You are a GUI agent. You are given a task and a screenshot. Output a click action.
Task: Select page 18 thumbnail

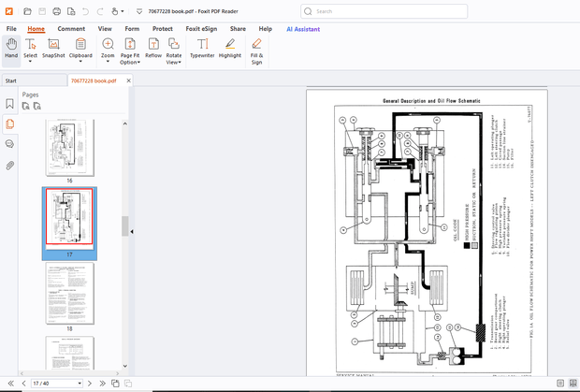(x=70, y=293)
